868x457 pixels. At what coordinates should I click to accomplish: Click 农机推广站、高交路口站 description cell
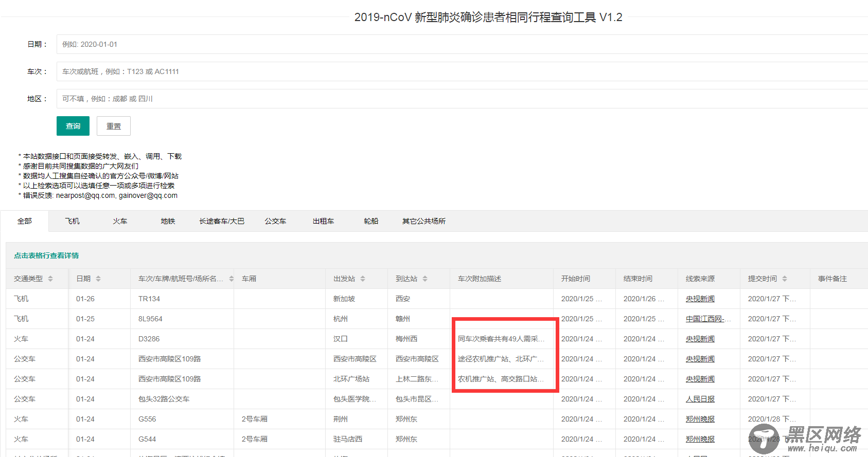tap(502, 379)
